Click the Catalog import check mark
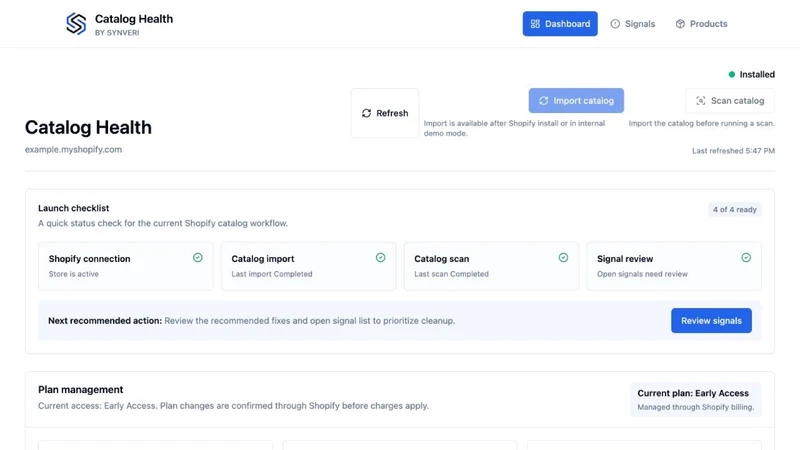The width and height of the screenshot is (800, 450). tap(381, 258)
